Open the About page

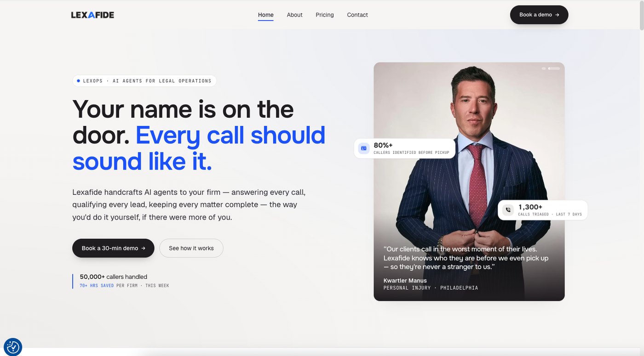coord(294,15)
